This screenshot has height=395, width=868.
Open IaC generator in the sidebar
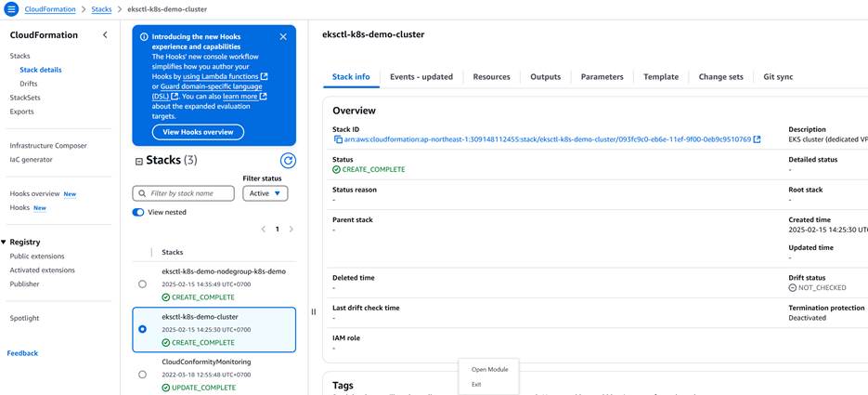pyautogui.click(x=31, y=160)
